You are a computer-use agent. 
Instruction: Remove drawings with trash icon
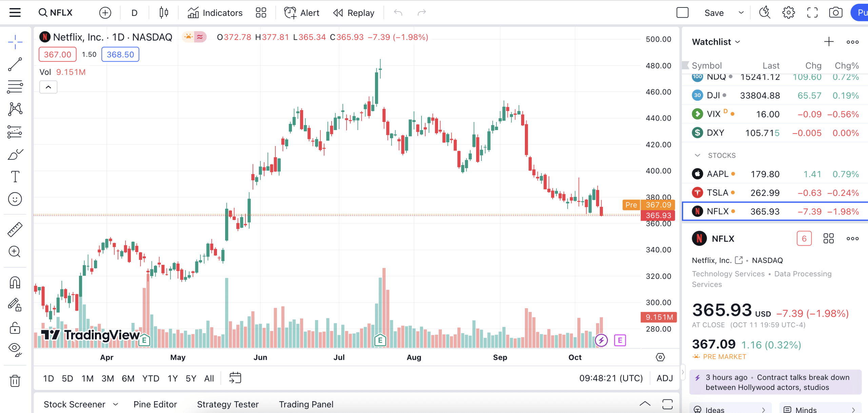[15, 380]
